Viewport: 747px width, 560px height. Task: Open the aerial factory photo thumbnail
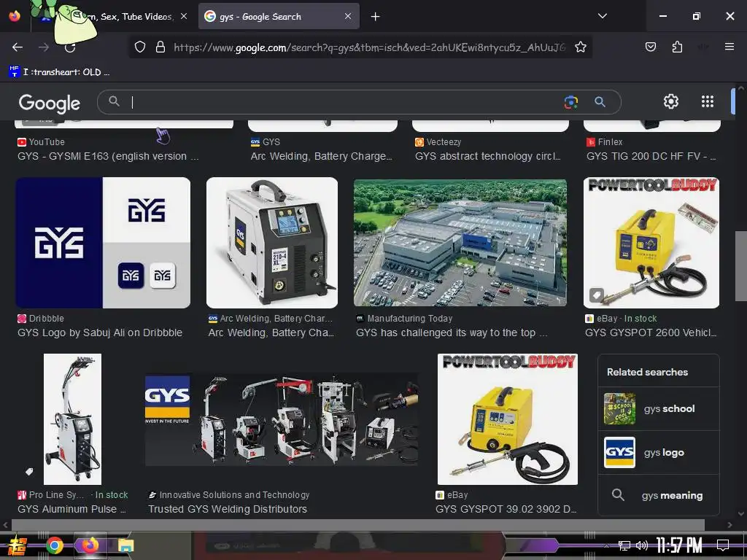460,243
